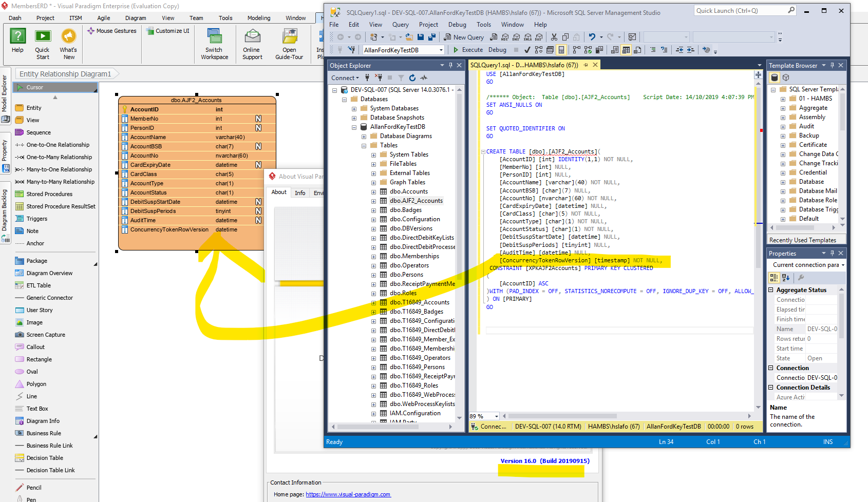Open the Connect dropdown in Object Explorer
This screenshot has width=868, height=502.
pos(345,78)
